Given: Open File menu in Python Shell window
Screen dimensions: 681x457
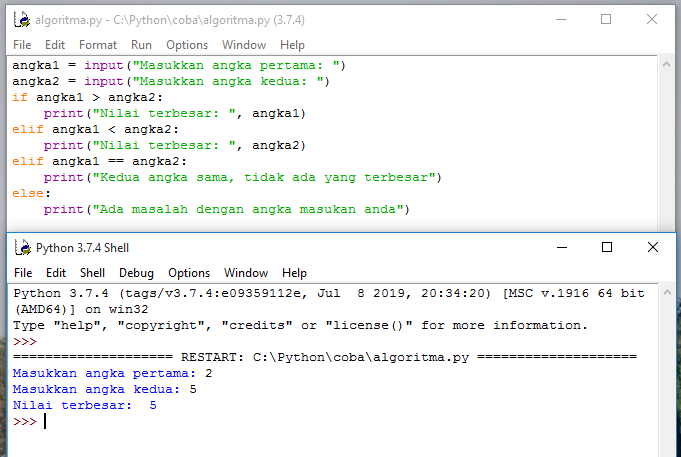Looking at the screenshot, I should [x=23, y=273].
